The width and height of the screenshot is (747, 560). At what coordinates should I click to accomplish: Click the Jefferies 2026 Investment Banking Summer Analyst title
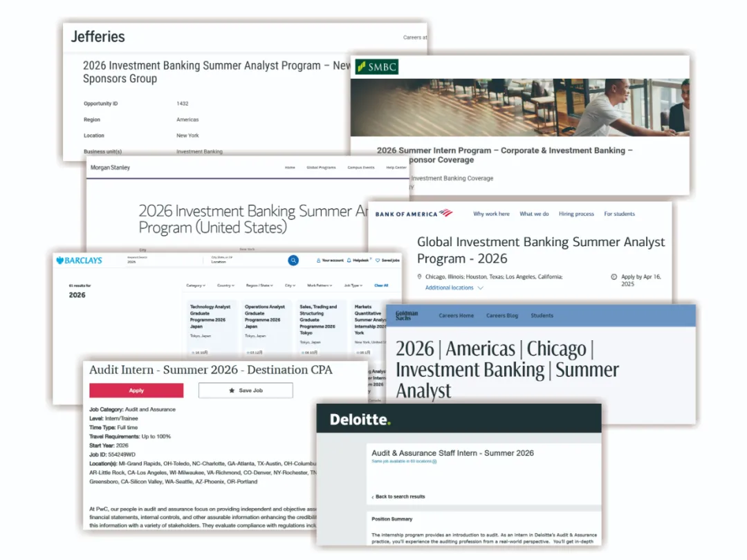coord(216,72)
